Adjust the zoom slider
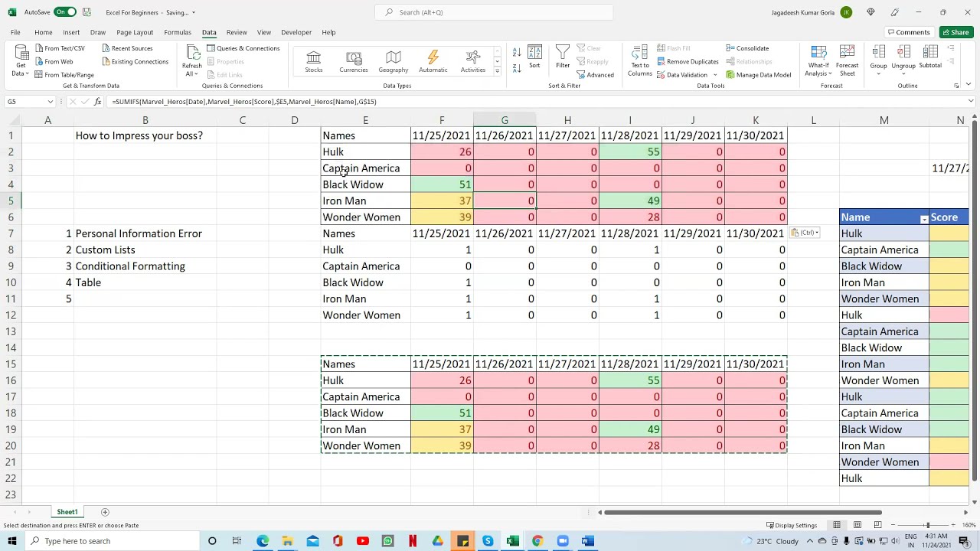Viewport: 980px width, 551px height. [x=927, y=525]
